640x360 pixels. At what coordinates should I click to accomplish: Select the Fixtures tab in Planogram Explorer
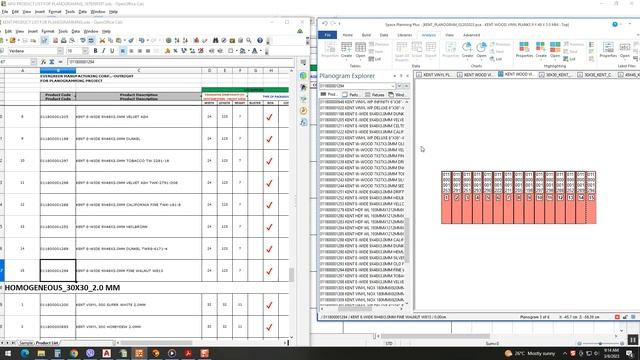(375, 95)
